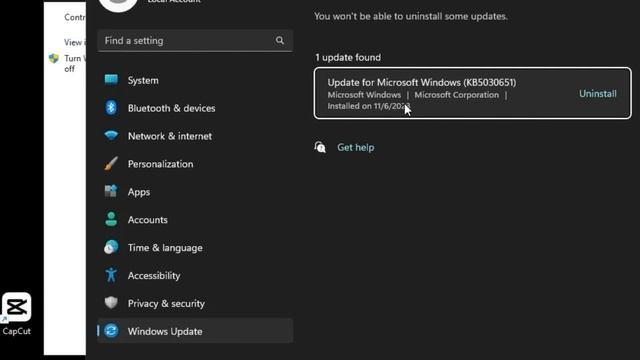Click the search magnifier icon

coord(280,40)
